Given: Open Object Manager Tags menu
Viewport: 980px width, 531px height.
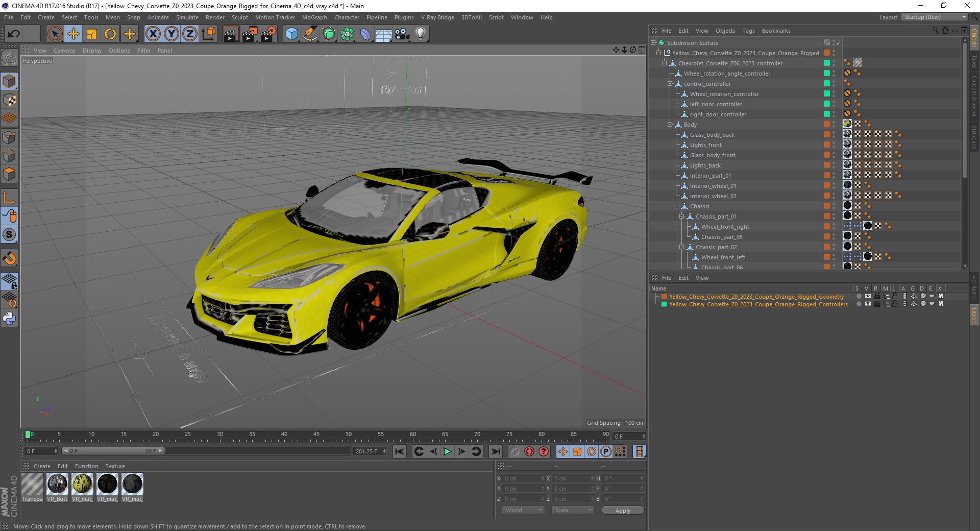Looking at the screenshot, I should tap(748, 31).
